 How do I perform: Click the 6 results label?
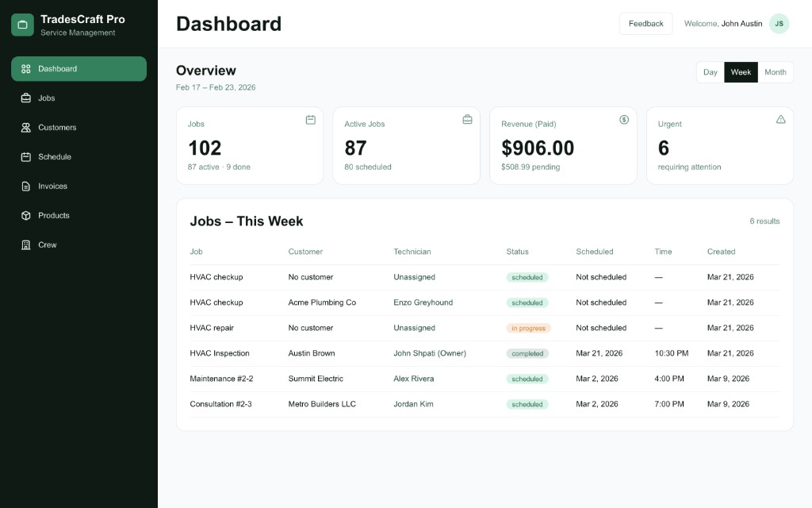pyautogui.click(x=764, y=221)
